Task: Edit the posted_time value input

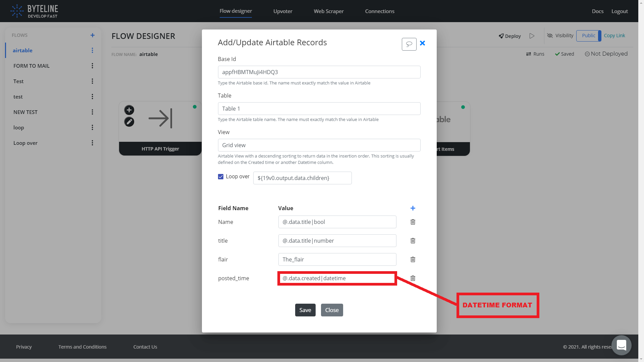Action: pyautogui.click(x=337, y=278)
